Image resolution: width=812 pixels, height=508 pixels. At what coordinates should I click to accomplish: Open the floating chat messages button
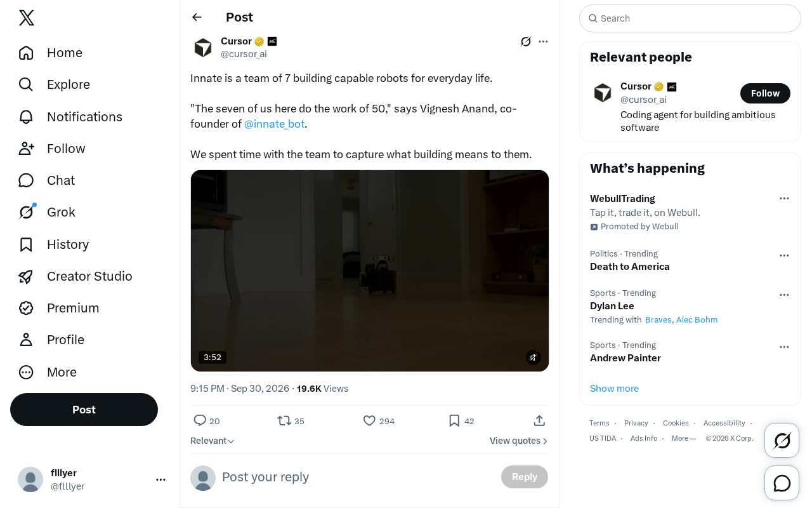pos(782,483)
